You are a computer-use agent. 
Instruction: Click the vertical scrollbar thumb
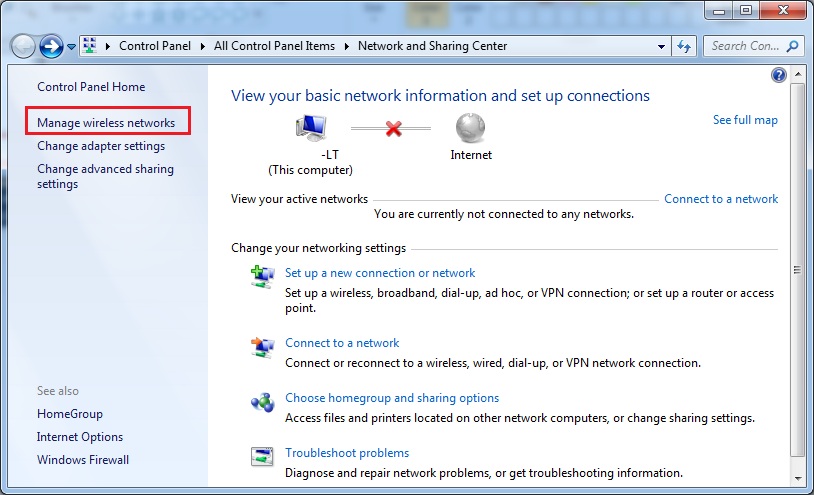797,269
